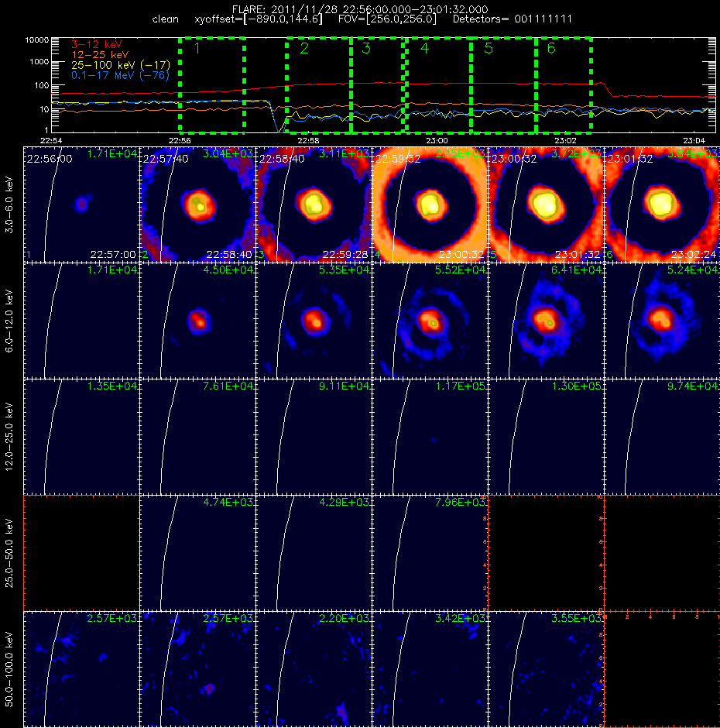Click the '23:00' time axis label

point(437,140)
